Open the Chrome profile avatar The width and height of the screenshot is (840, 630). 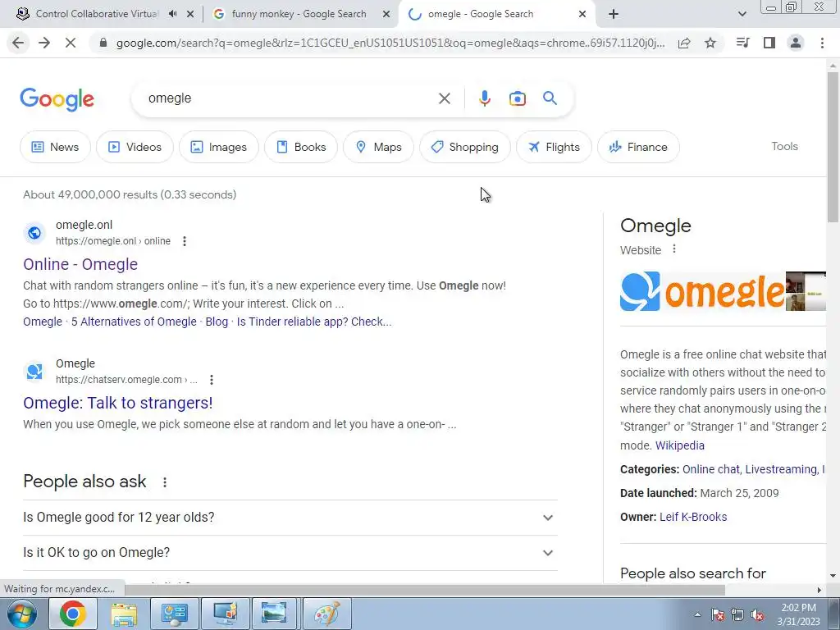tap(796, 43)
